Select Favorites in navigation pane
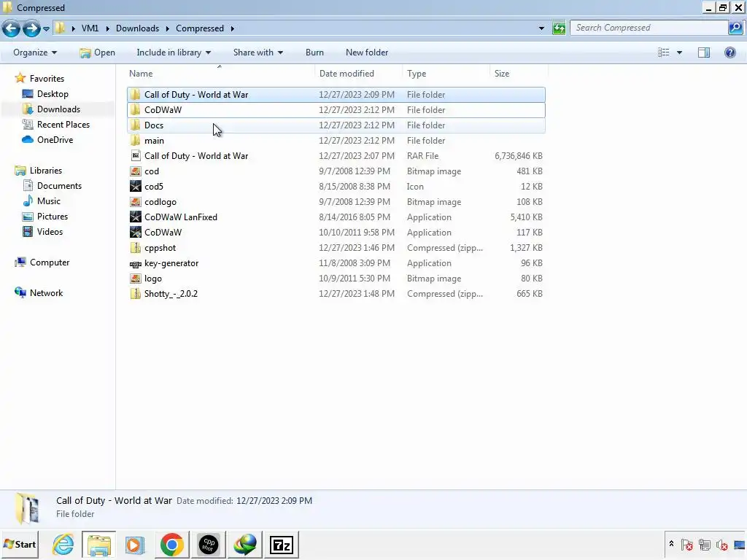Viewport: 747px width, 560px height. point(47,79)
